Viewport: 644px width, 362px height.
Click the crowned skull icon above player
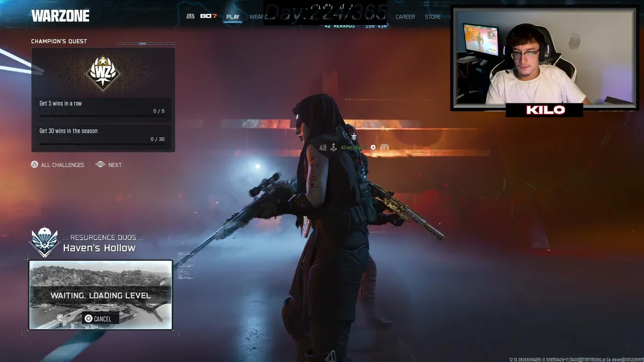click(354, 136)
